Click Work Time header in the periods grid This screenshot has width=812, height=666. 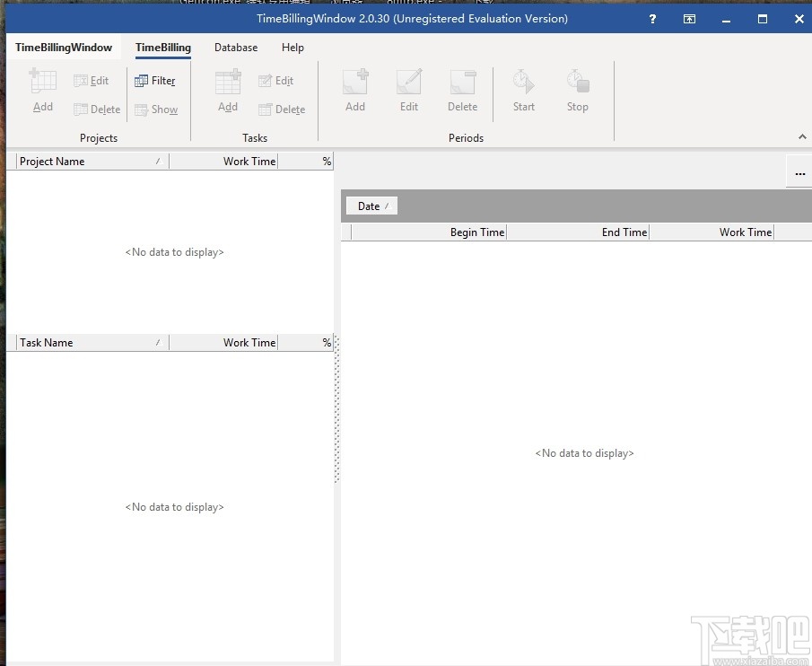click(712, 232)
